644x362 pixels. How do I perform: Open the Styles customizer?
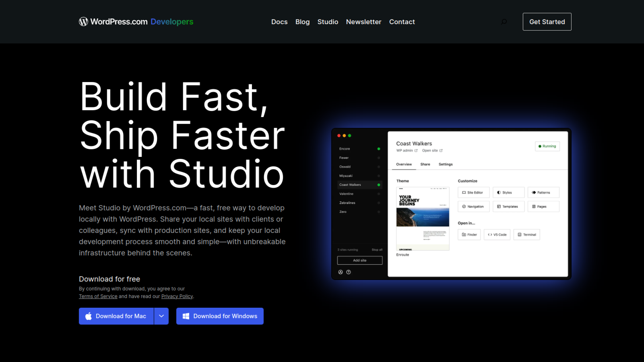[508, 192]
